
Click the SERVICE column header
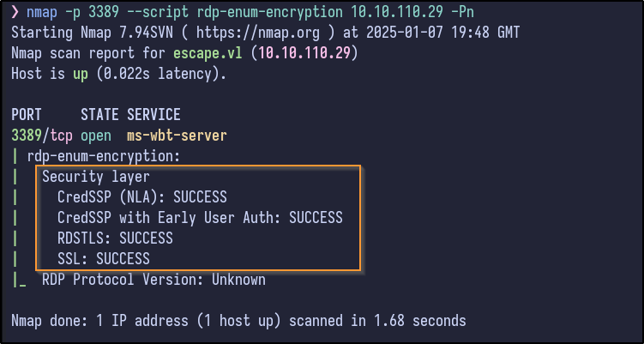(154, 114)
